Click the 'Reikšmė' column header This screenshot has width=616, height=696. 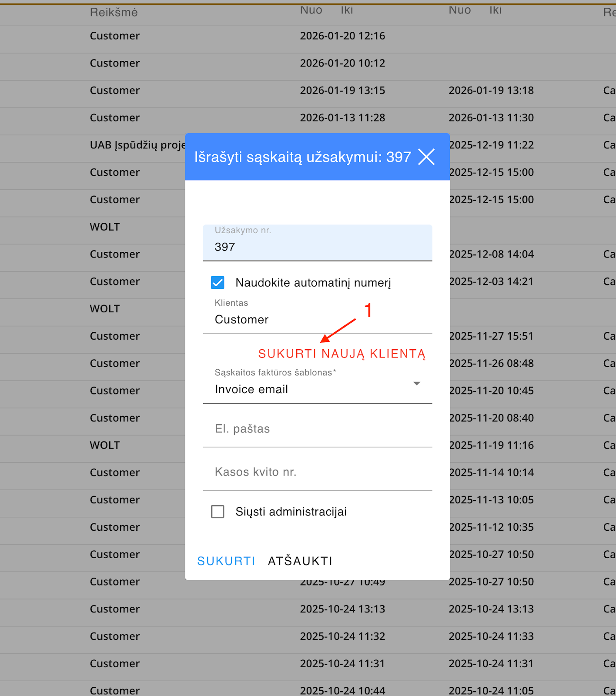tap(114, 12)
